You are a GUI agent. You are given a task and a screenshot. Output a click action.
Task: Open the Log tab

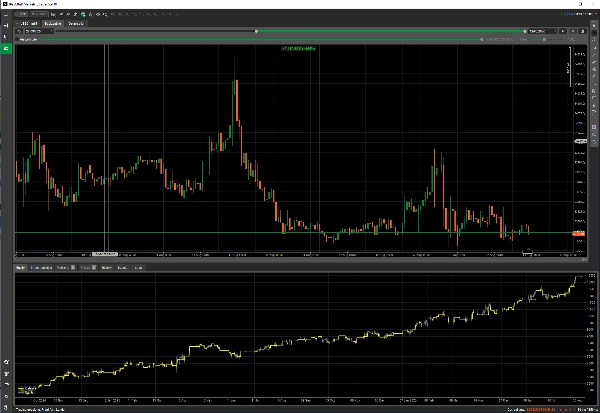138,268
